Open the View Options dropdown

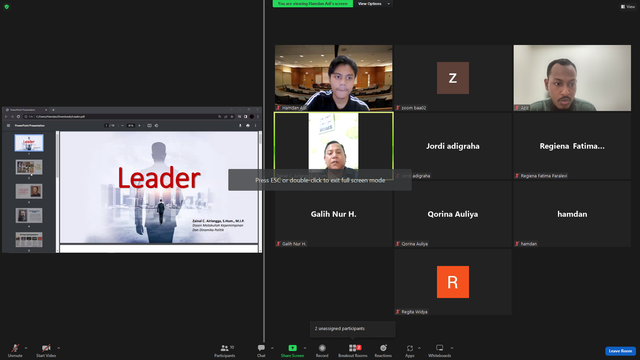[x=373, y=4]
